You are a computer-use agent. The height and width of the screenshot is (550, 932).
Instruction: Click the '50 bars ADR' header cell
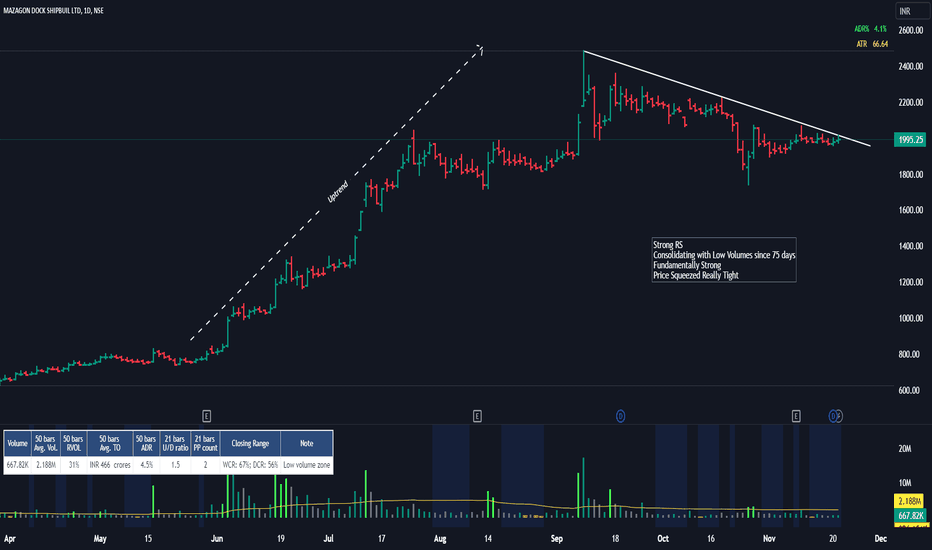pos(146,444)
